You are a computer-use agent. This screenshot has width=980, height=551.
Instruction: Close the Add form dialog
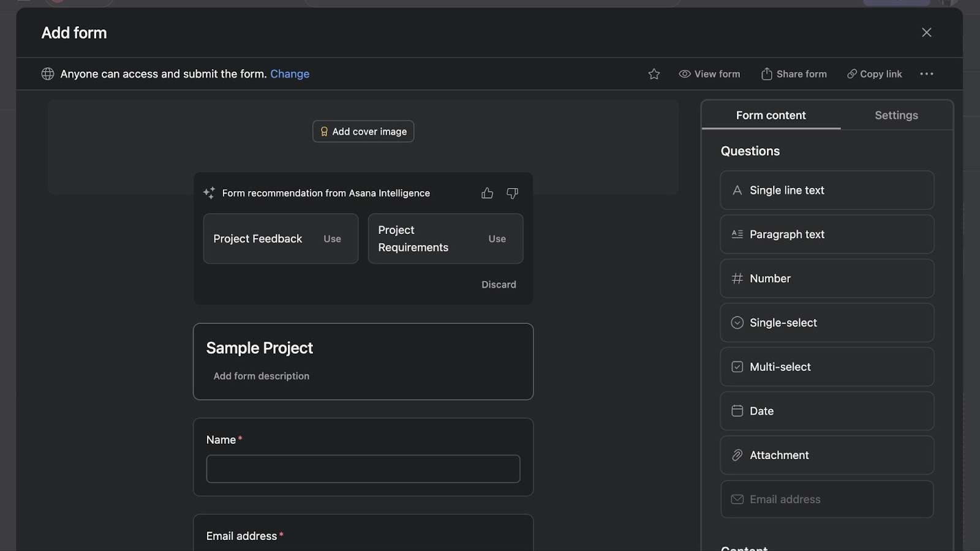(926, 32)
